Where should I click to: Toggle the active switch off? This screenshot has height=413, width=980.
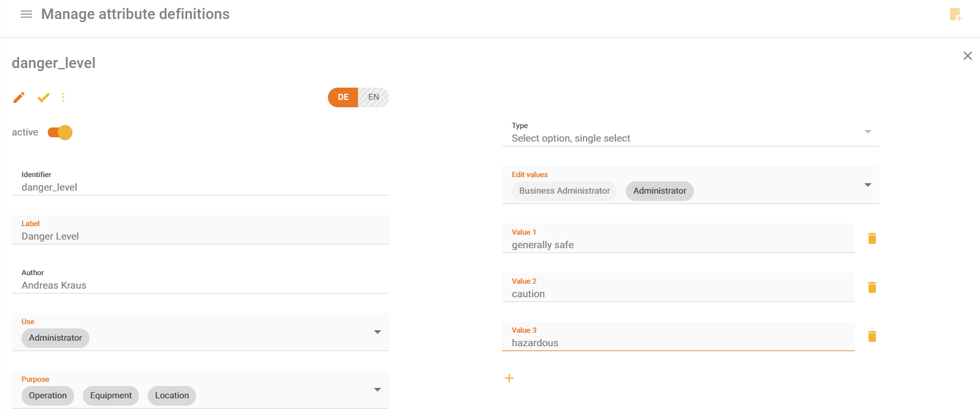(60, 132)
